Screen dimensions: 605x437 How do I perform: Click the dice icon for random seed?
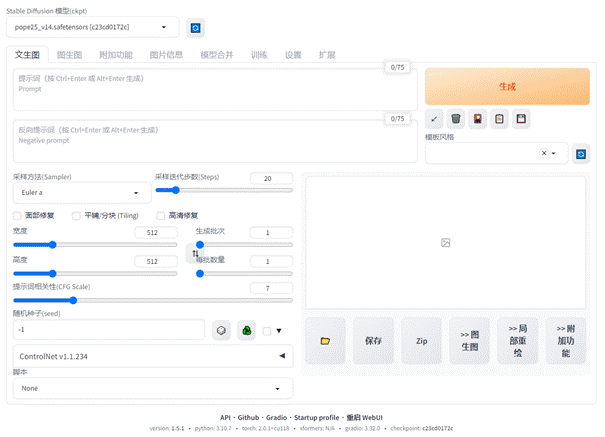pos(222,329)
